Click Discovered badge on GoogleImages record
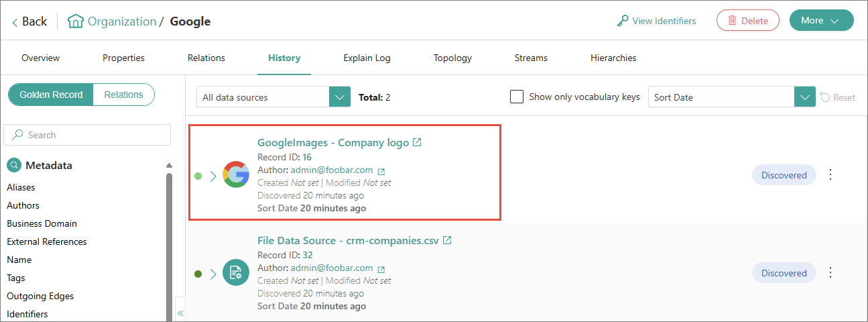This screenshot has height=322, width=868. tap(784, 174)
